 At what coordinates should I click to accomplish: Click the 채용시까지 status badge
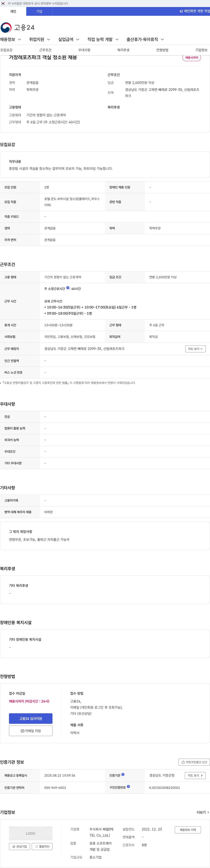[x=192, y=58]
